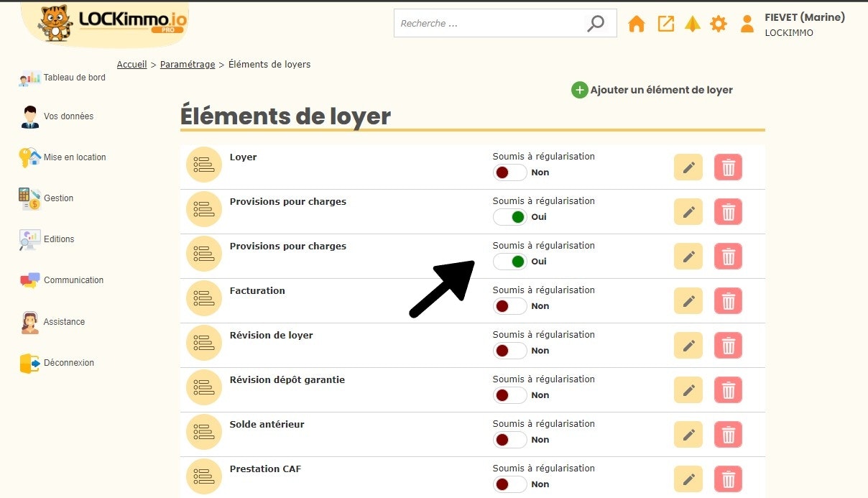
Task: Turn on régularisation for Solde antérieur
Action: tap(510, 440)
